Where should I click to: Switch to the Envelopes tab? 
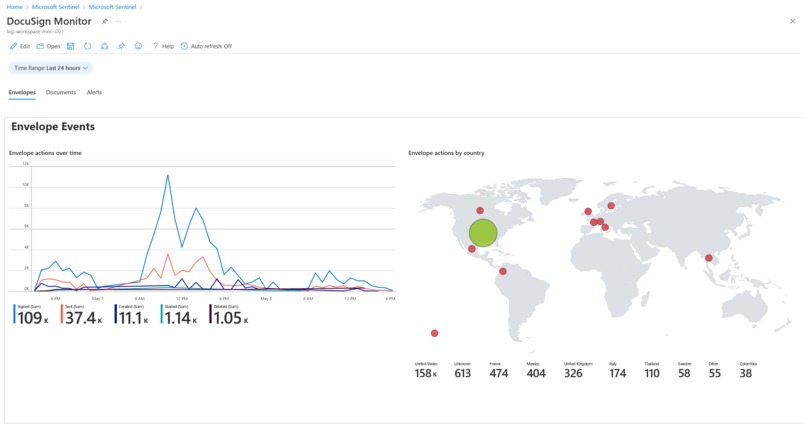[x=22, y=93]
